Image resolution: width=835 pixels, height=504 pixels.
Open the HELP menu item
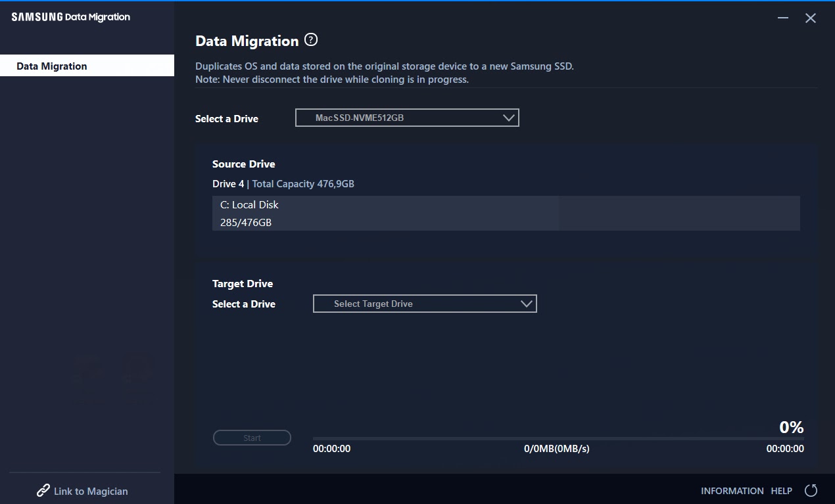pos(781,491)
